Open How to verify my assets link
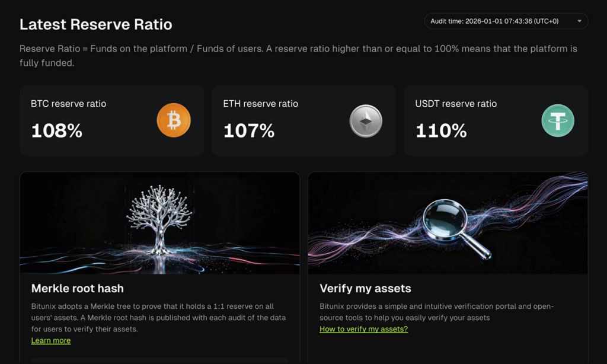Image resolution: width=607 pixels, height=364 pixels. click(x=363, y=329)
